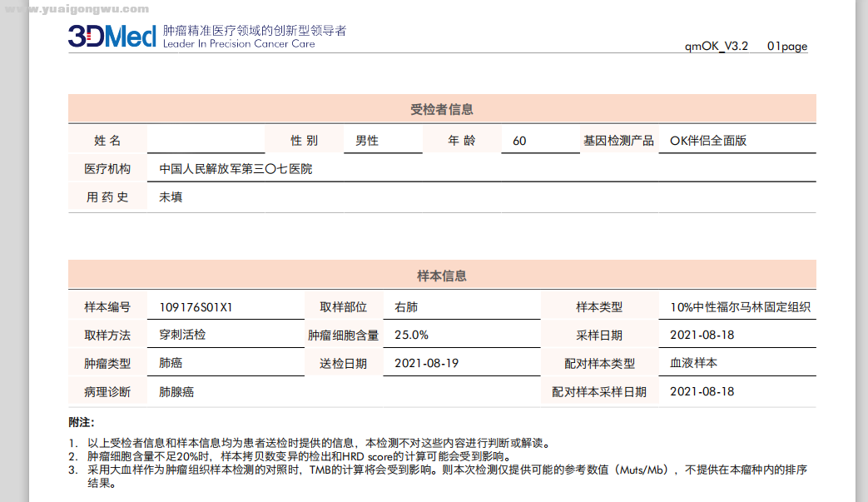
Task: Select the '医疗机构' label
Action: coord(107,169)
